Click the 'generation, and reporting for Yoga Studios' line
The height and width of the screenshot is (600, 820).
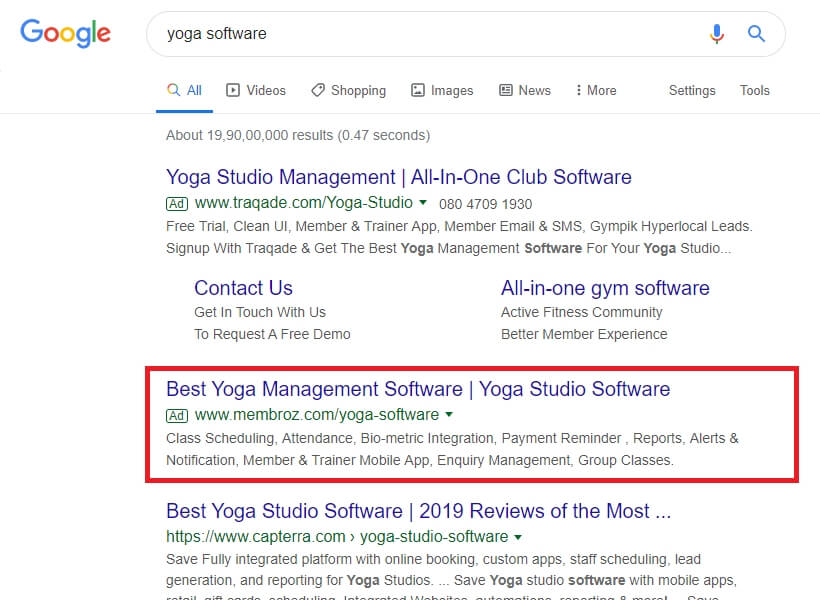pos(451,580)
